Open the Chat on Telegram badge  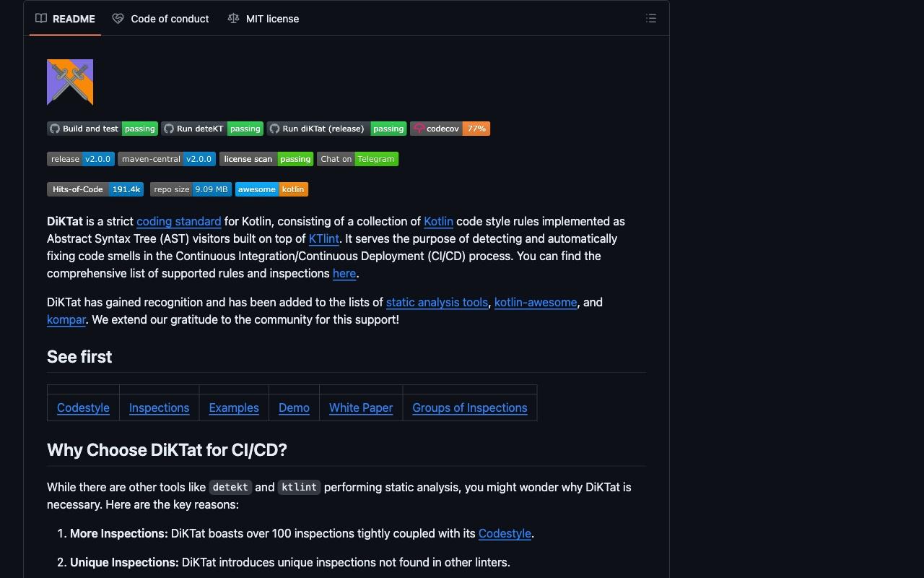pos(357,159)
